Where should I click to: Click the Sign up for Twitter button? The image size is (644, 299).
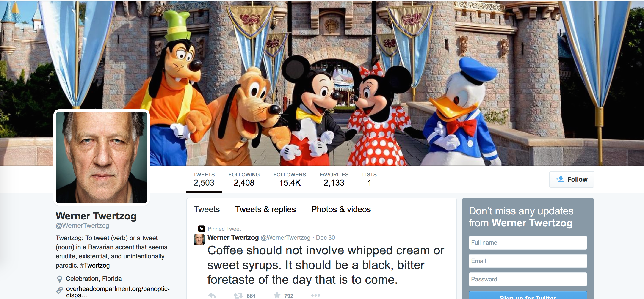528,295
